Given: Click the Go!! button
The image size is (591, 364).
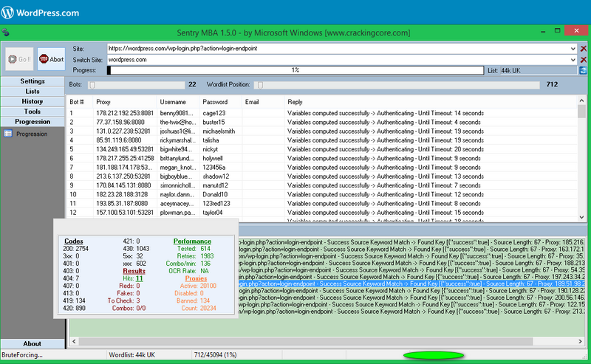Looking at the screenshot, I should point(19,59).
